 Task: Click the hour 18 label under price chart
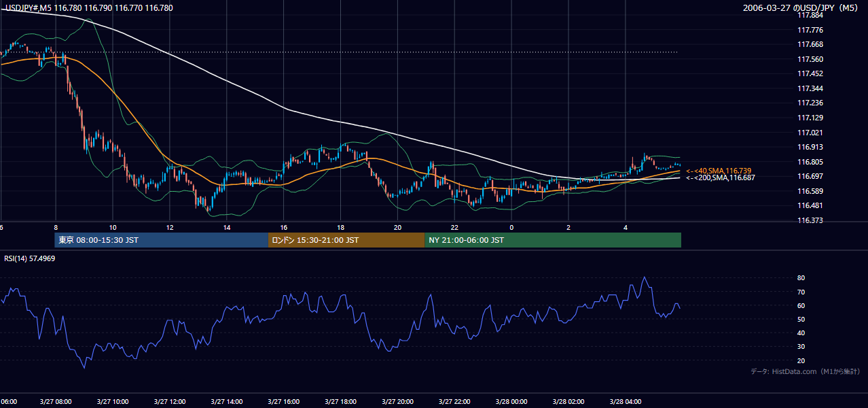pos(341,227)
